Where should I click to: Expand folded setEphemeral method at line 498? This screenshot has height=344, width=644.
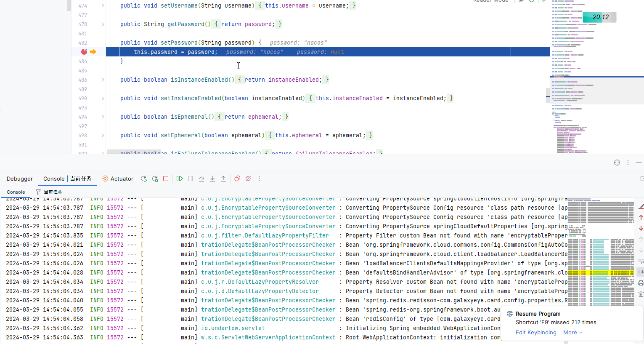click(103, 135)
